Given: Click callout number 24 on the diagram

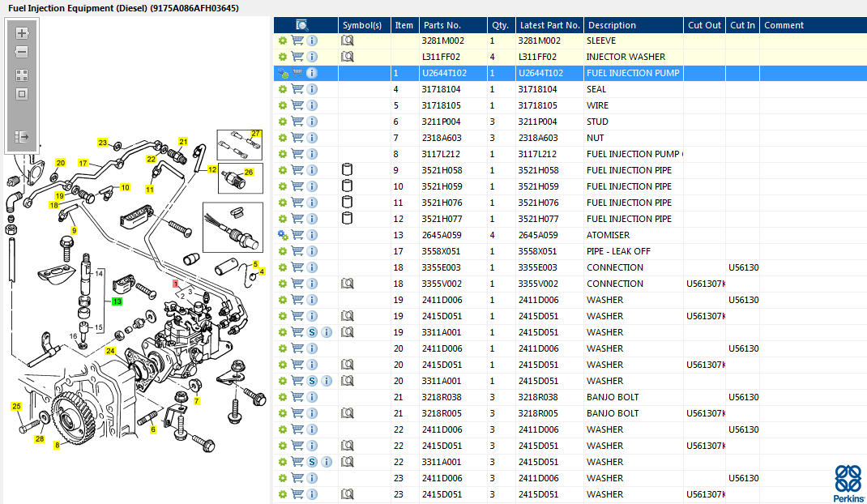Looking at the screenshot, I should [x=111, y=351].
